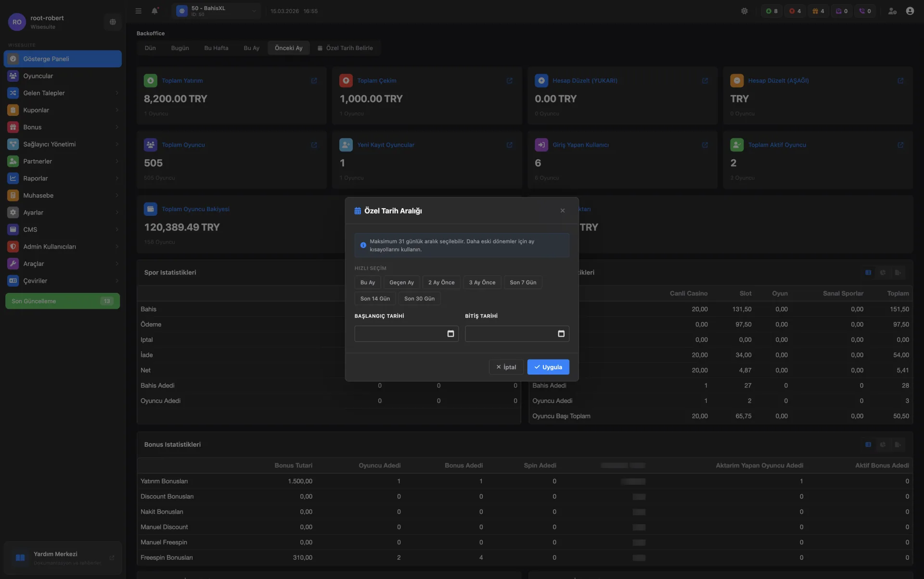Screen dimensions: 924x579
Task: Click the globe icon beside root-robert
Action: click(113, 22)
